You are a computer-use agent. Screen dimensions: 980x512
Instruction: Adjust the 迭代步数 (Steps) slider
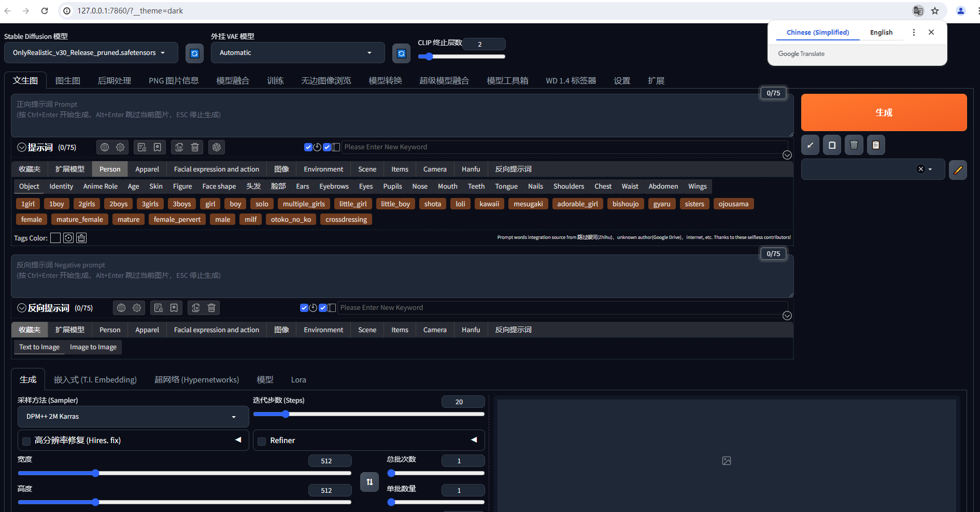(368, 414)
